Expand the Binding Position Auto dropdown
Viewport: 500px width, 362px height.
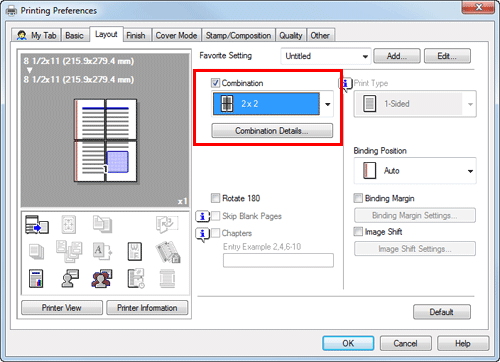415,171
